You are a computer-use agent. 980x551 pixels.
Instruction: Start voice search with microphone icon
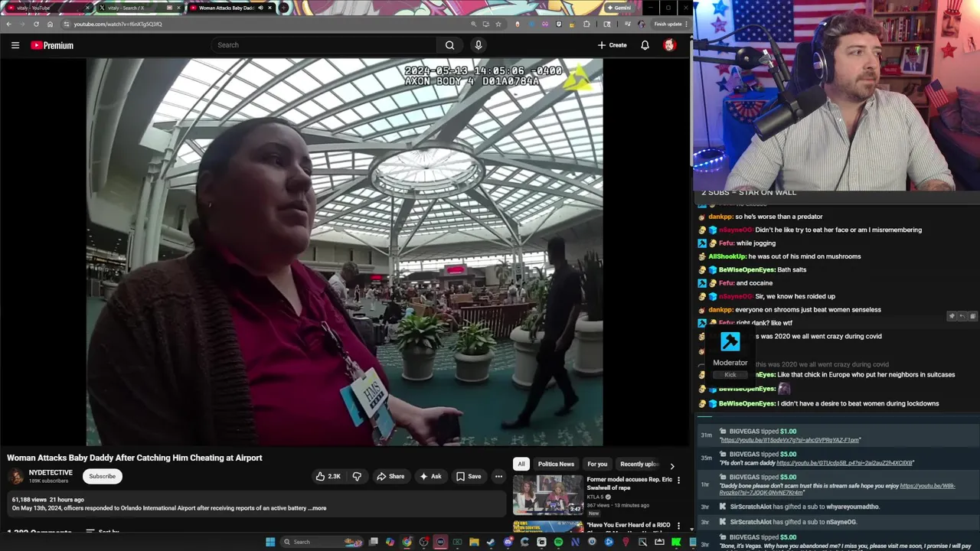pos(479,45)
